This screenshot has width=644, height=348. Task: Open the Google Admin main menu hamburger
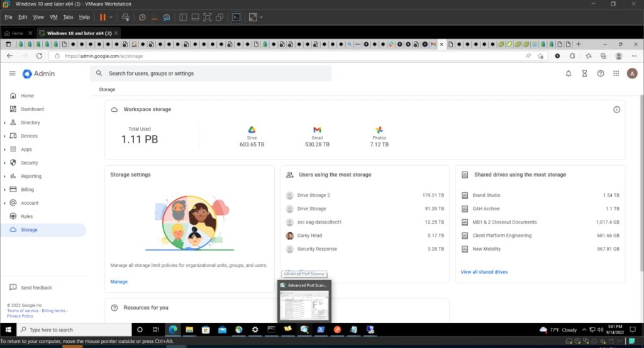tap(13, 73)
